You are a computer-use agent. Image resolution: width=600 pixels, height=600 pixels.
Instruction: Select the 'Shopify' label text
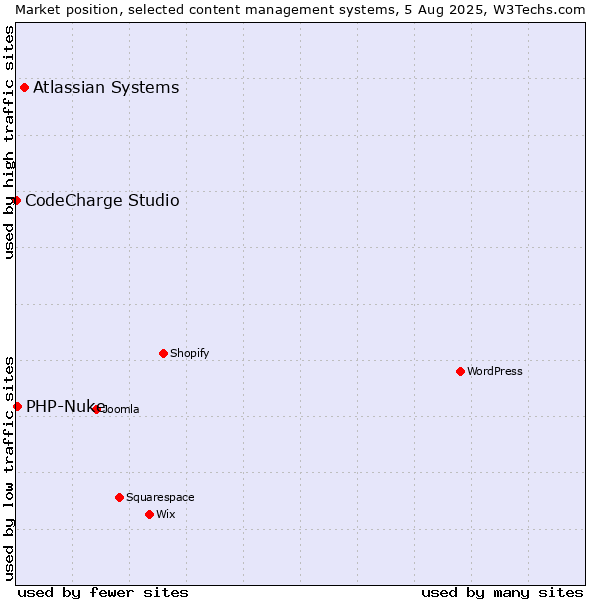pyautogui.click(x=189, y=354)
